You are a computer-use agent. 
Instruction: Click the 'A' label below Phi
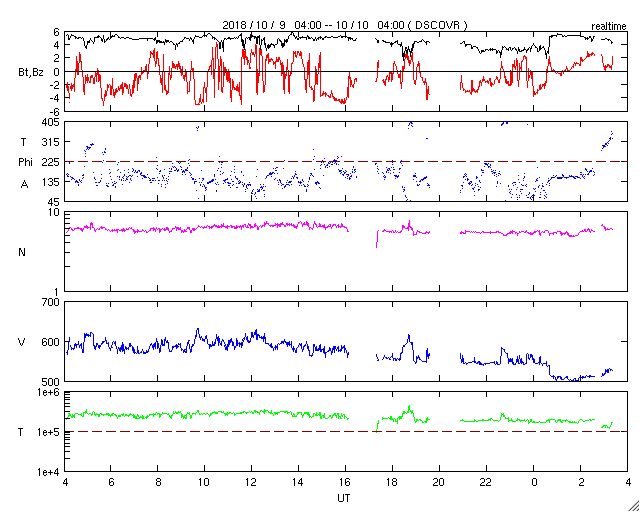pyautogui.click(x=25, y=185)
